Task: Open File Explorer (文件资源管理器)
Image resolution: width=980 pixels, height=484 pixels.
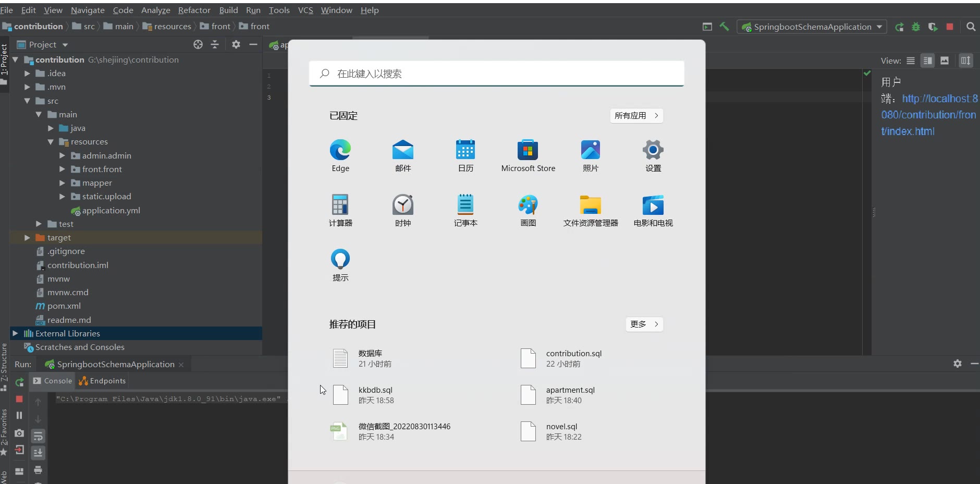Action: (591, 210)
